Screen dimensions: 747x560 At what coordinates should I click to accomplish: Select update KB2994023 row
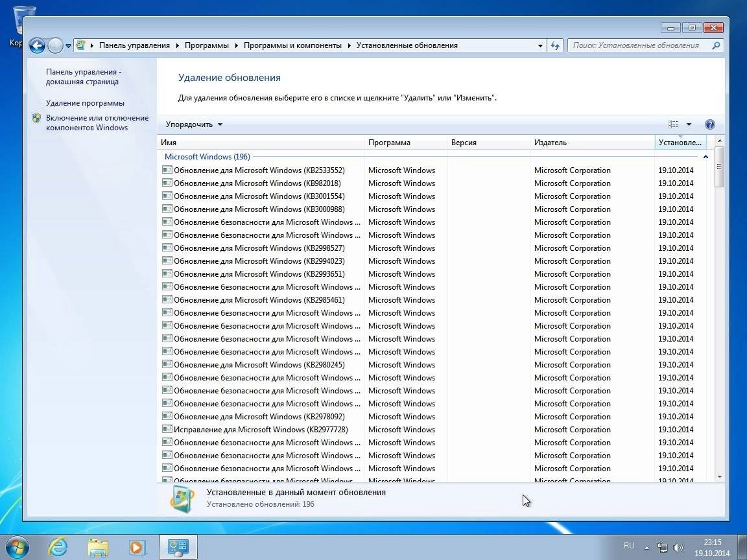pyautogui.click(x=434, y=261)
